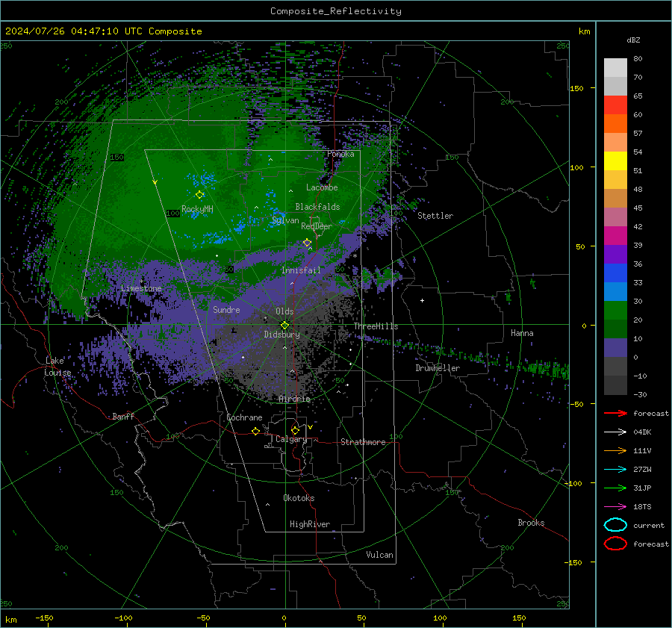Screen dimensions: 672x628
Task: Click the RedDeer city label
Action: point(317,226)
